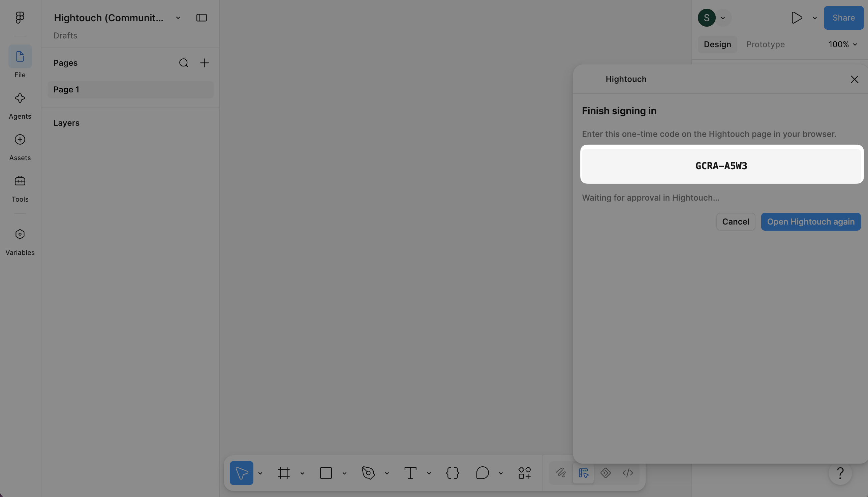
Task: Switch to Dev Mode code toggle
Action: tap(628, 473)
